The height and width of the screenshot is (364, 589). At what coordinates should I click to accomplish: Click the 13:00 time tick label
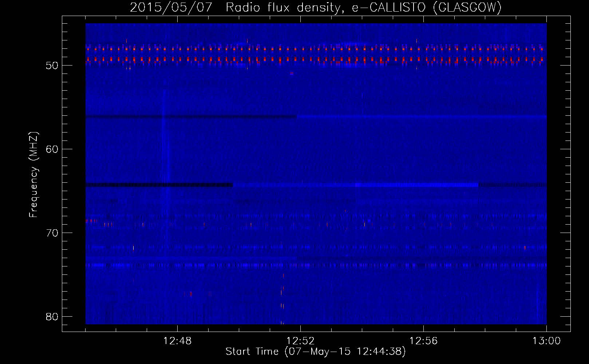point(546,341)
